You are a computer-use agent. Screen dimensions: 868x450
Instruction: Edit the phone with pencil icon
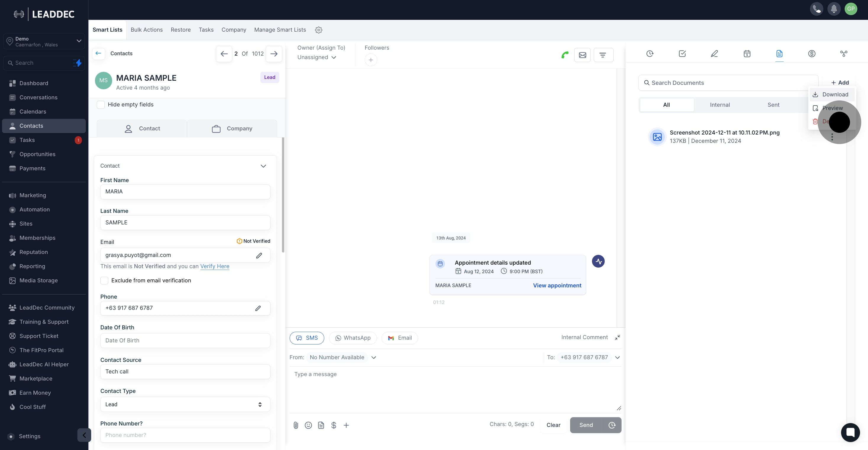pyautogui.click(x=258, y=308)
